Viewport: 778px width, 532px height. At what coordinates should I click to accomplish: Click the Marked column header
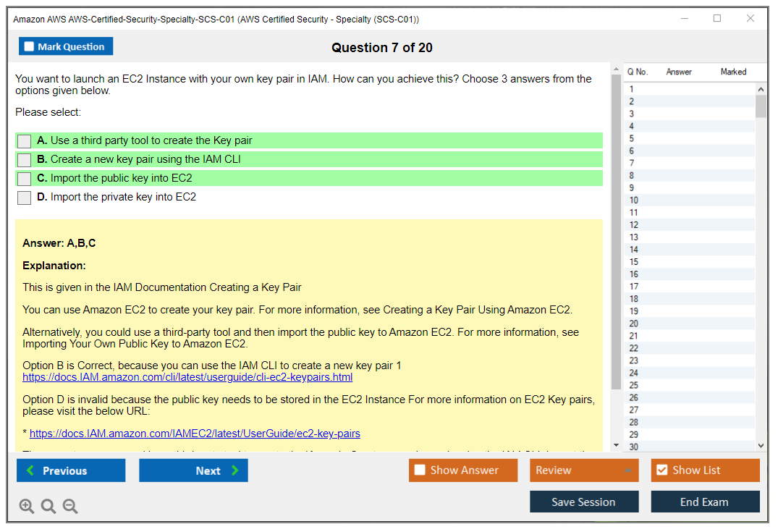pyautogui.click(x=733, y=72)
